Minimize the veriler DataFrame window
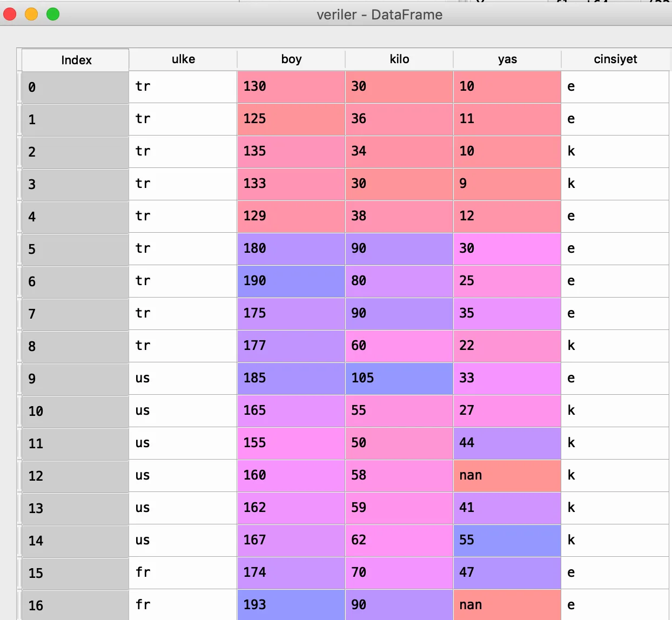Viewport: 672px width, 620px height. [31, 14]
